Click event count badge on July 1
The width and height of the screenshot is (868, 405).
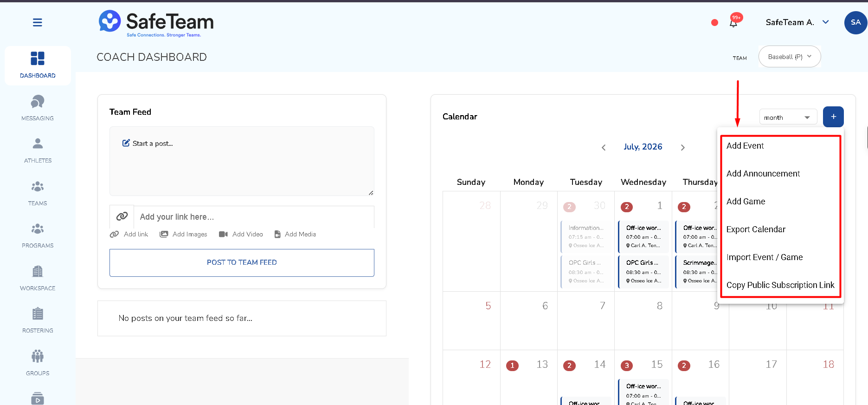pos(627,207)
